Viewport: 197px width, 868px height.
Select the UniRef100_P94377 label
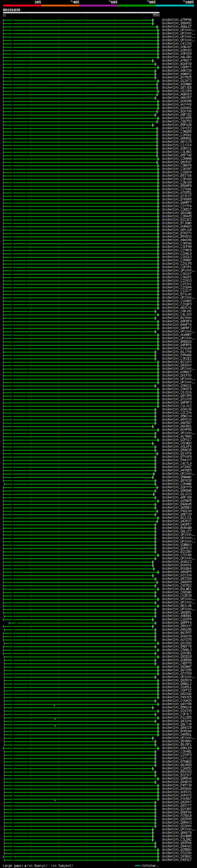point(176,460)
